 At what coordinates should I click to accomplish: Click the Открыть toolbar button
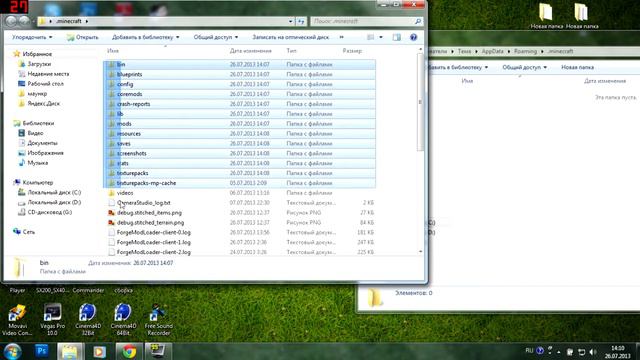point(82,37)
